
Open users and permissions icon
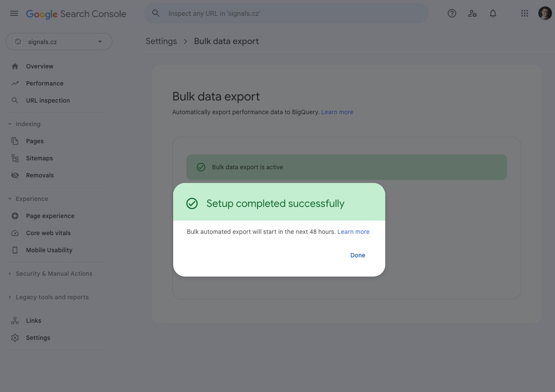pos(472,14)
